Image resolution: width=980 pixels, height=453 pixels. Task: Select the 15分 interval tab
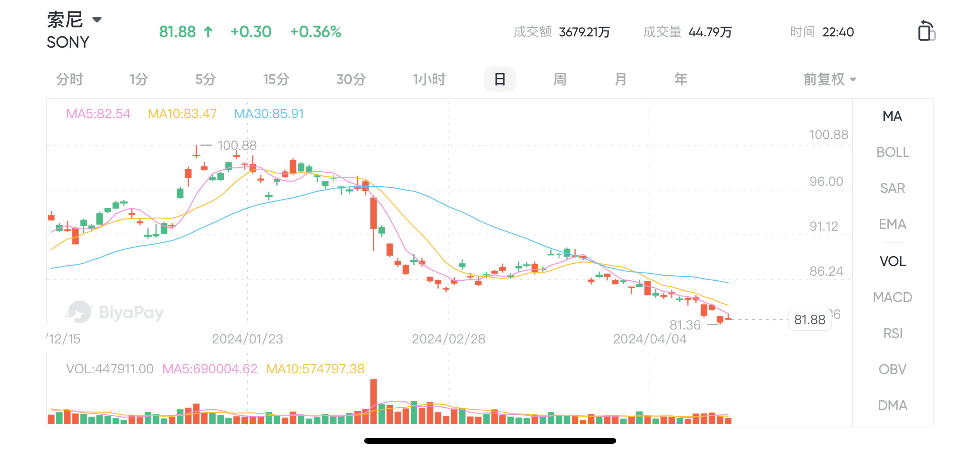276,79
